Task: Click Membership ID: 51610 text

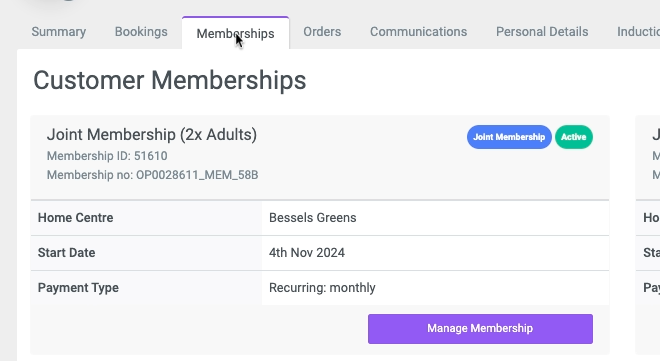Action: coord(107,156)
